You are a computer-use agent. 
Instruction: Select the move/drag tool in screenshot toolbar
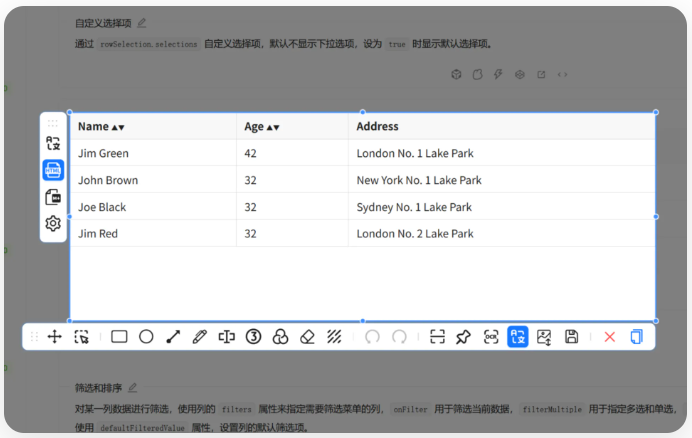(55, 337)
